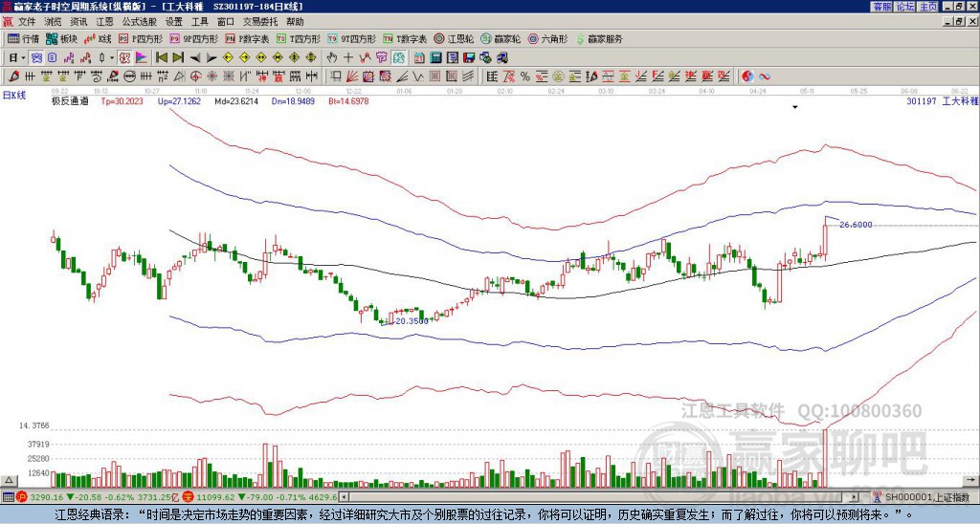
Task: Click the black left arrow icon
Action: click(x=195, y=58)
